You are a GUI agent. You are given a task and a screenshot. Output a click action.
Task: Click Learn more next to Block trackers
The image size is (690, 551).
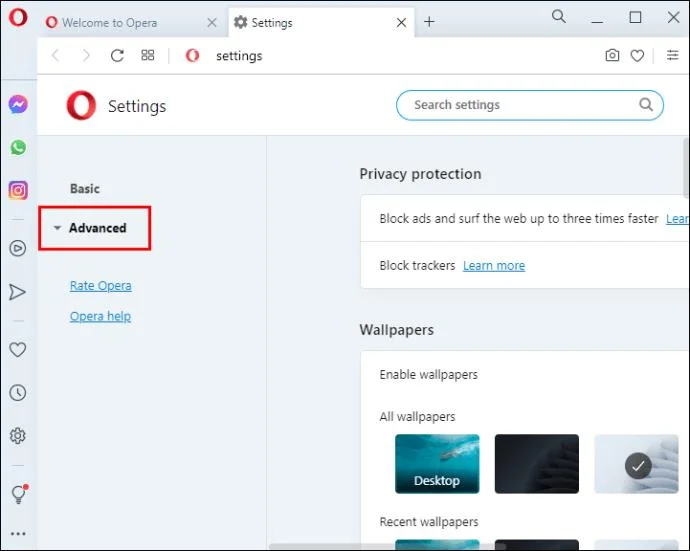point(494,265)
